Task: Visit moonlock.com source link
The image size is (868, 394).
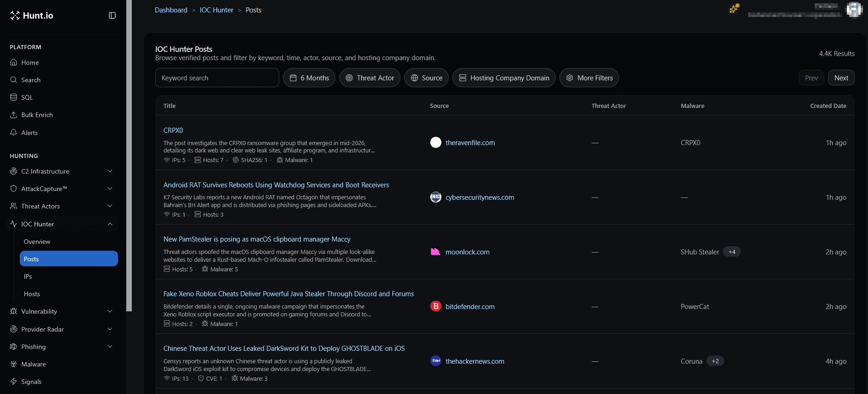Action: pos(468,252)
